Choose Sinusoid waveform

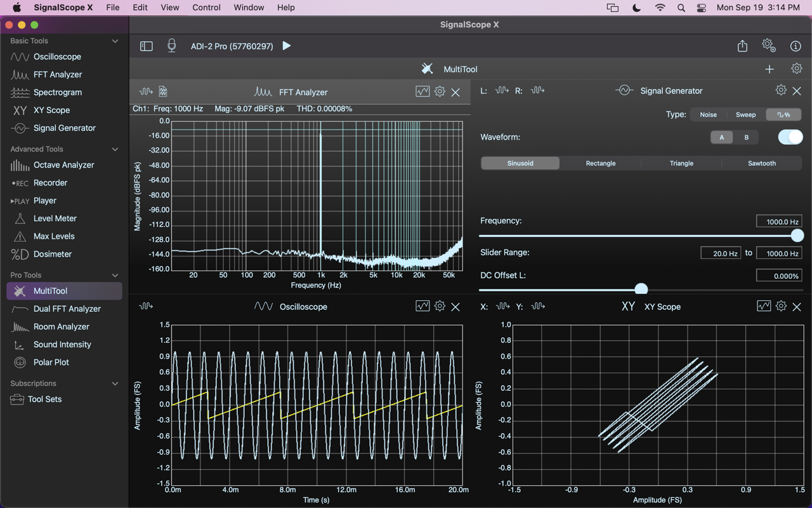[x=520, y=163]
